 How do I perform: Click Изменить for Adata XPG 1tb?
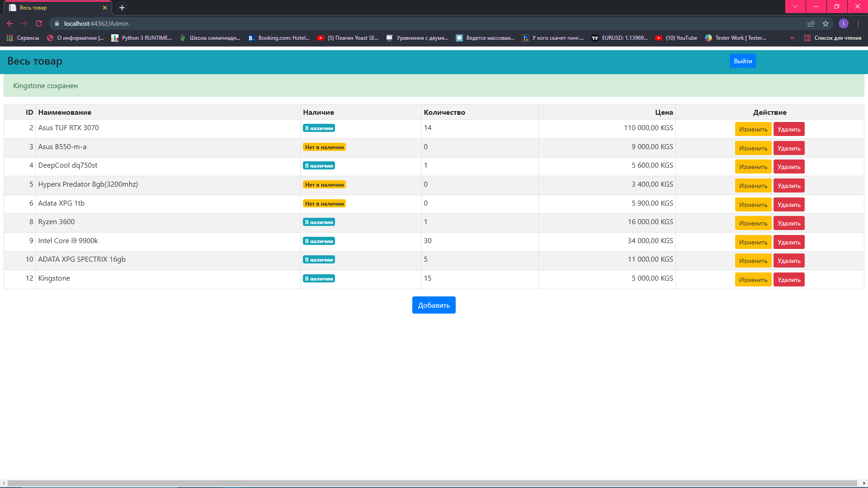753,205
